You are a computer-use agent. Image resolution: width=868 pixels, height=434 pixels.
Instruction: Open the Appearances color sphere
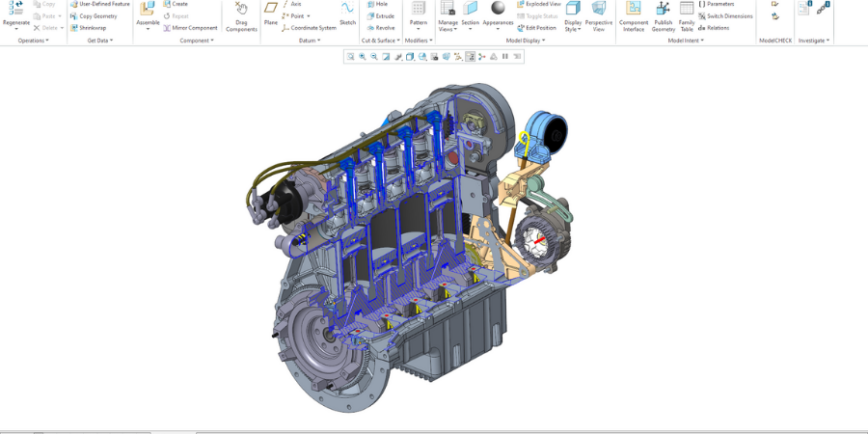click(498, 9)
